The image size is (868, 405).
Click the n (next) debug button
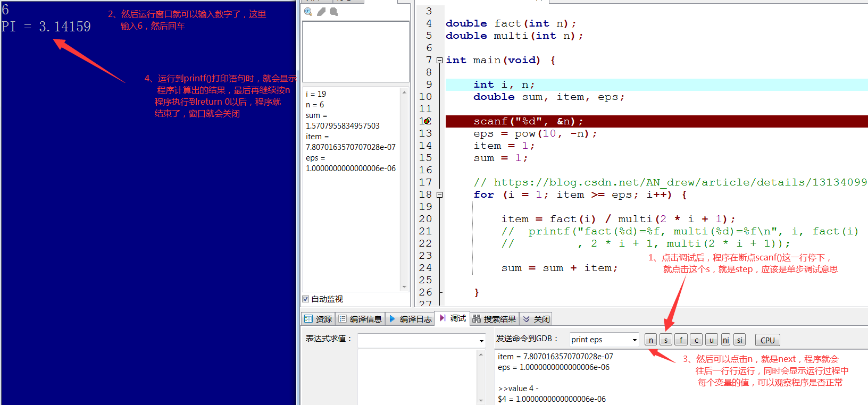[x=651, y=340]
